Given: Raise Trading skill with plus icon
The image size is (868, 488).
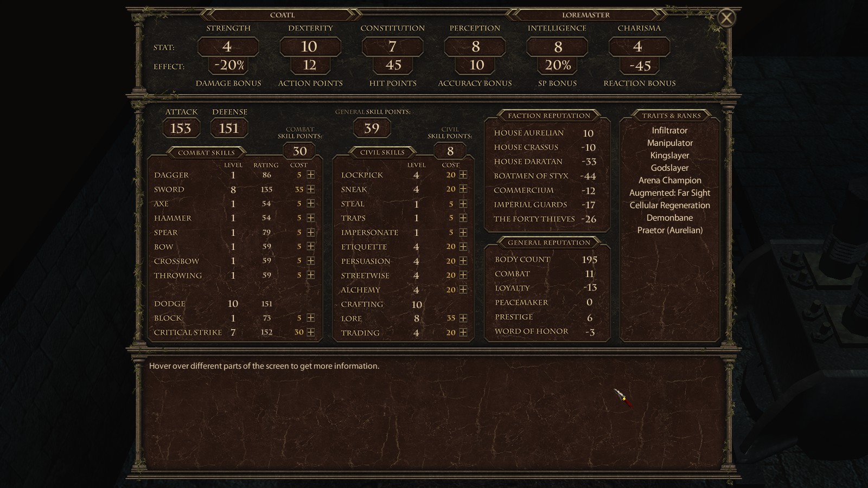Looking at the screenshot, I should [x=463, y=332].
